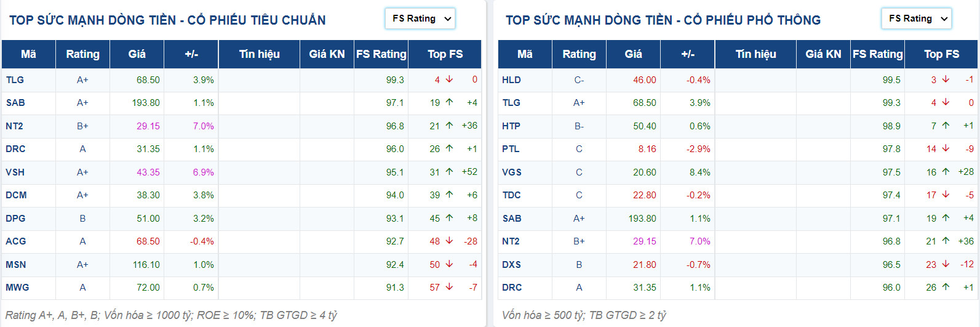This screenshot has width=980, height=327.
Task: Sort left table by Giá column header
Action: click(x=137, y=54)
